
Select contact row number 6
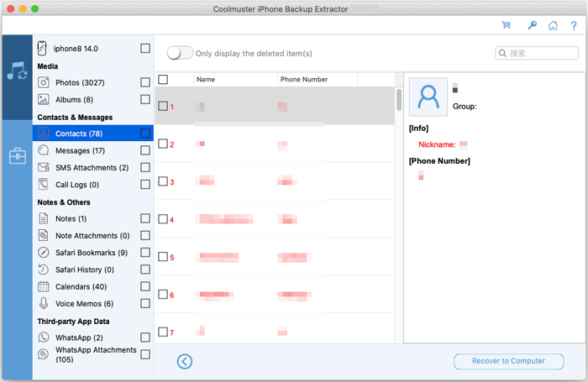pyautogui.click(x=275, y=295)
